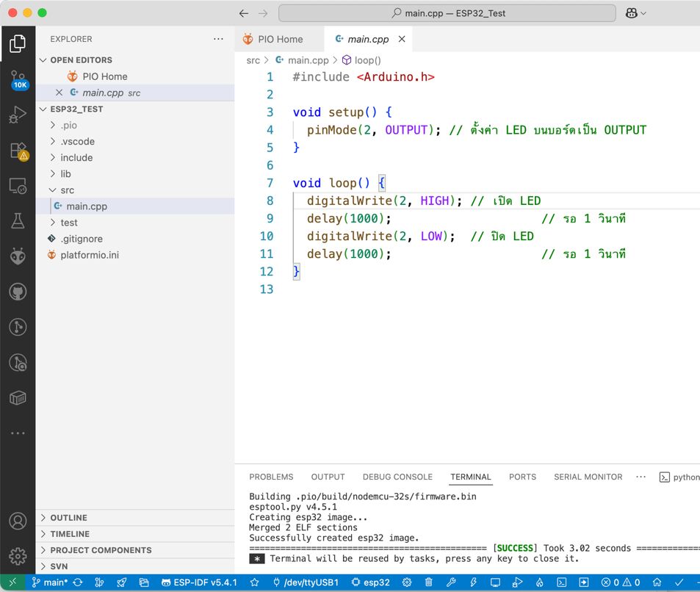The height and width of the screenshot is (592, 700).
Task: Expand the PROJECT COMPONENTS panel
Action: (x=135, y=550)
